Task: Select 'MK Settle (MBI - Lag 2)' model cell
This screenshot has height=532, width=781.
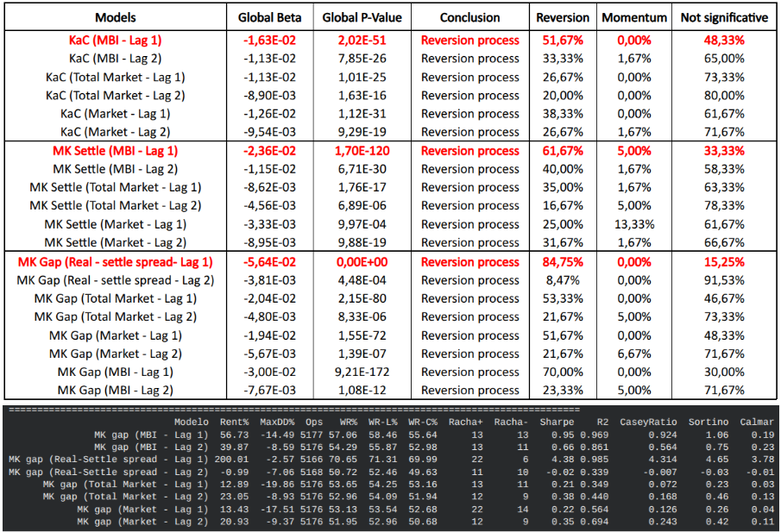Action: point(116,169)
